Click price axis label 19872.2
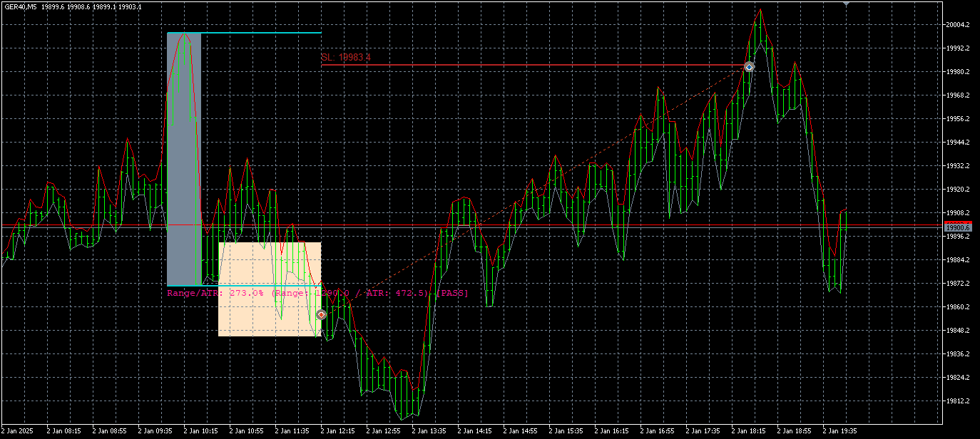 pos(957,284)
